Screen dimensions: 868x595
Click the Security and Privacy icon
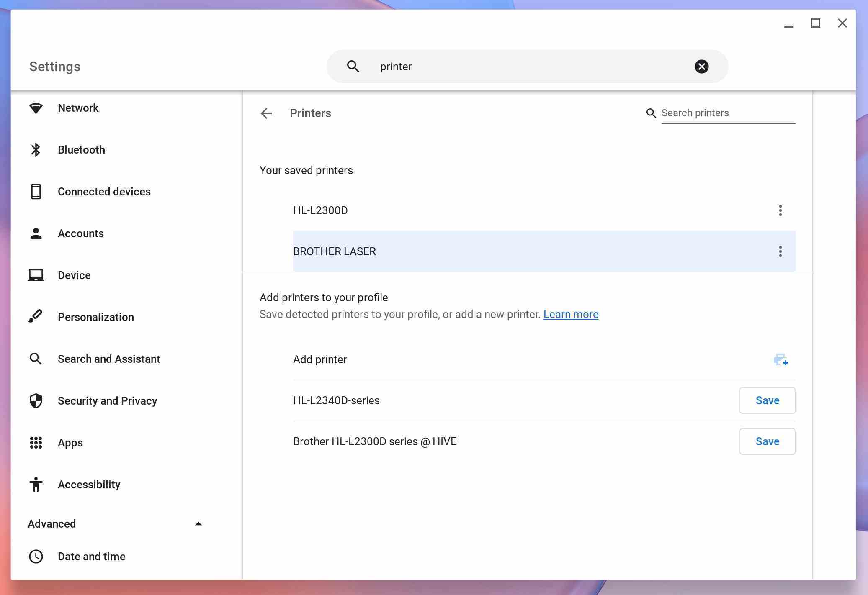pyautogui.click(x=36, y=400)
